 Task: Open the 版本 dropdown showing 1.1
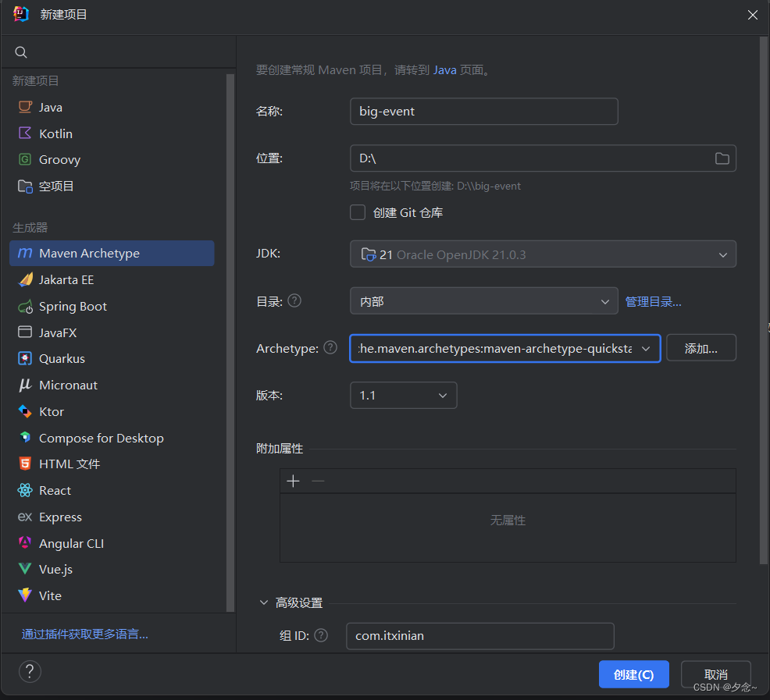point(443,395)
